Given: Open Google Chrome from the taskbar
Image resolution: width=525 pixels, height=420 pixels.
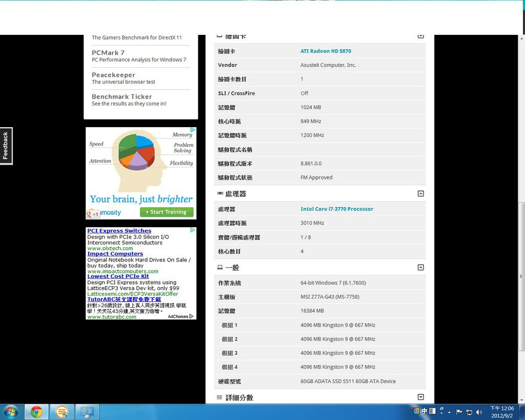Looking at the screenshot, I should click(x=36, y=412).
